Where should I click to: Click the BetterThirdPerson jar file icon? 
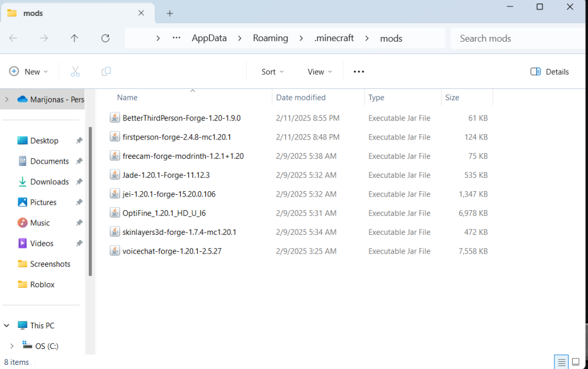click(x=115, y=118)
